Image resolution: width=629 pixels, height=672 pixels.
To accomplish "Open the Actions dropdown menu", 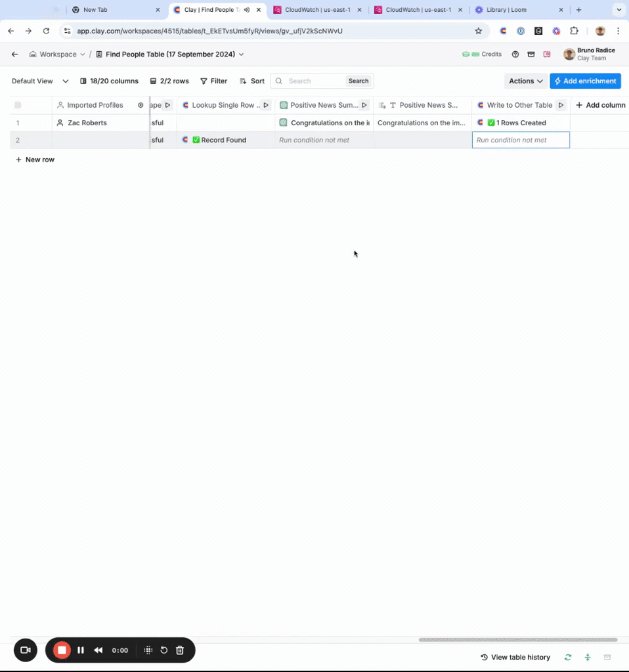I will [526, 81].
